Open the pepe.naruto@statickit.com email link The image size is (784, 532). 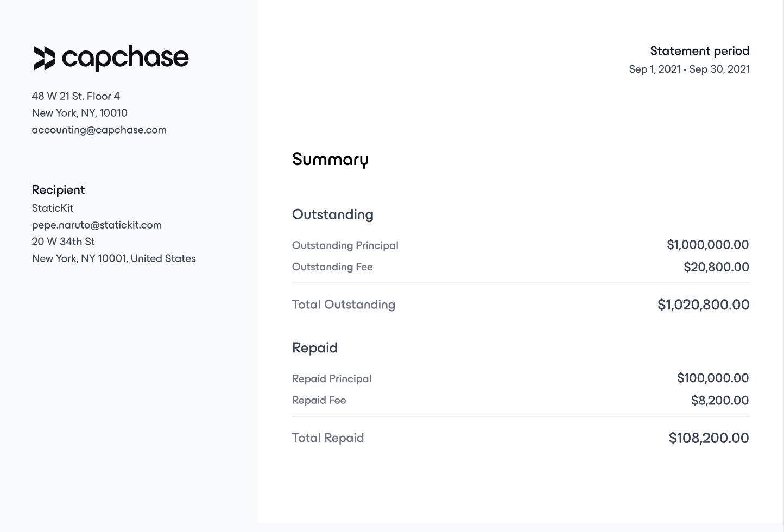pos(97,225)
